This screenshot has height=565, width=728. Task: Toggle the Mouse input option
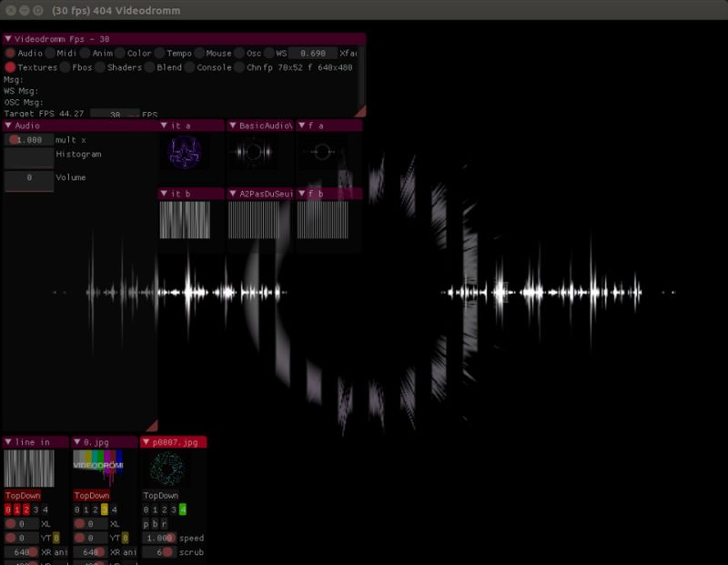tap(198, 54)
